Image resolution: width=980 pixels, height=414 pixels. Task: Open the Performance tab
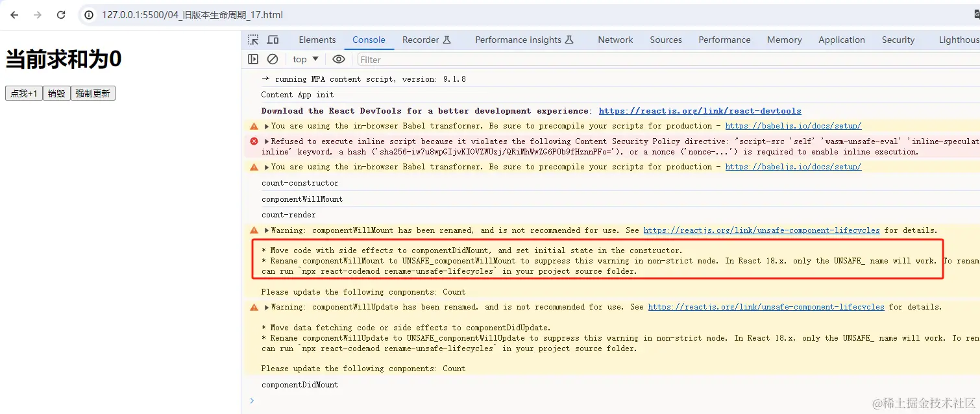[724, 40]
